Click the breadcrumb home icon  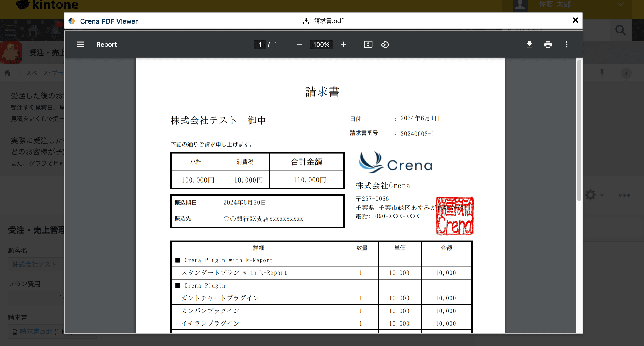[7, 73]
